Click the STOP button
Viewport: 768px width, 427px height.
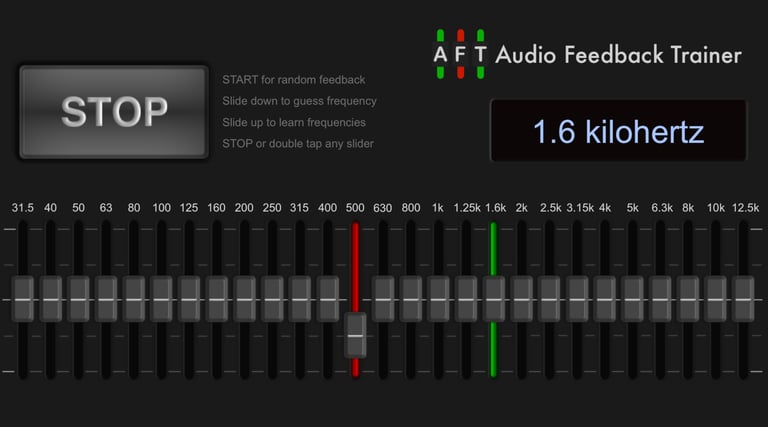click(x=114, y=112)
